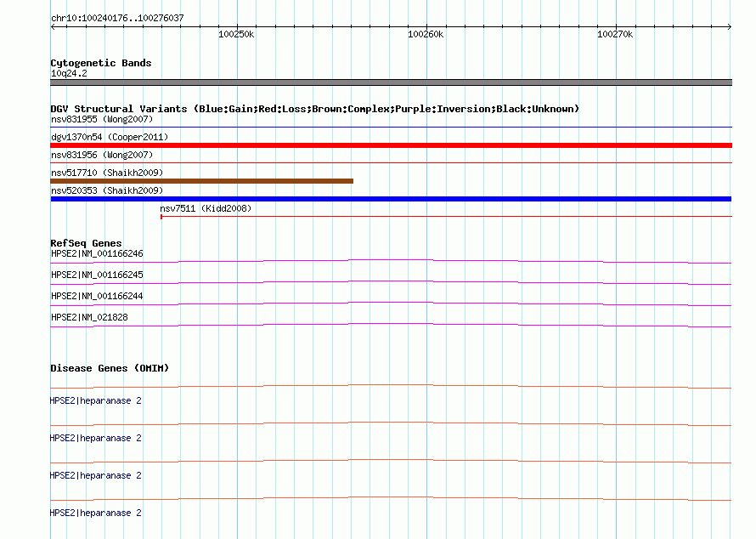Click the right arrow of the ruler

pos(730,26)
